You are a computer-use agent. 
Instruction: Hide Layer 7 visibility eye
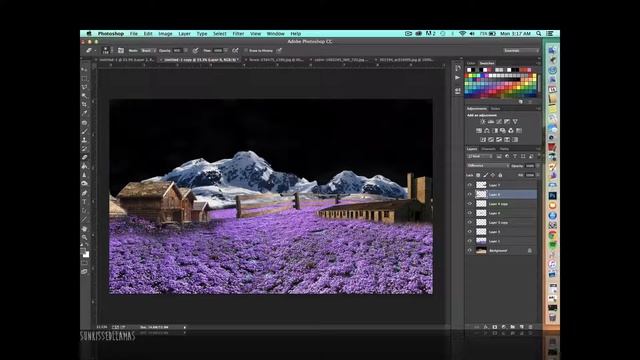click(470, 185)
